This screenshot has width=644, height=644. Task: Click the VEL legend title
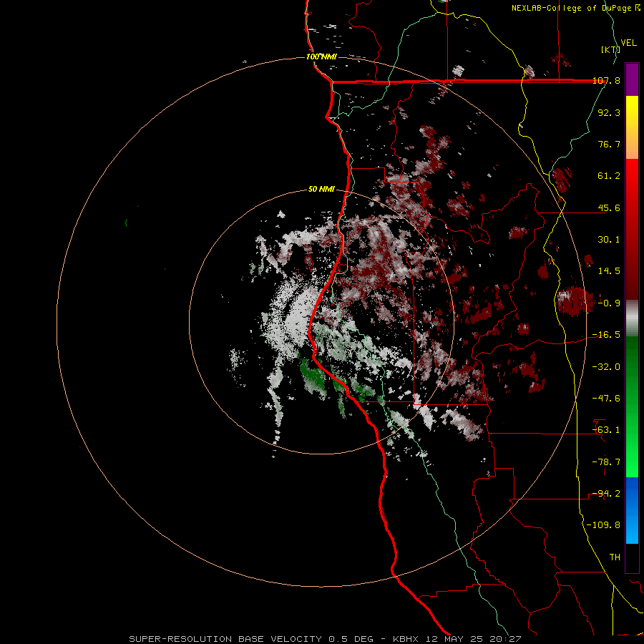628,43
